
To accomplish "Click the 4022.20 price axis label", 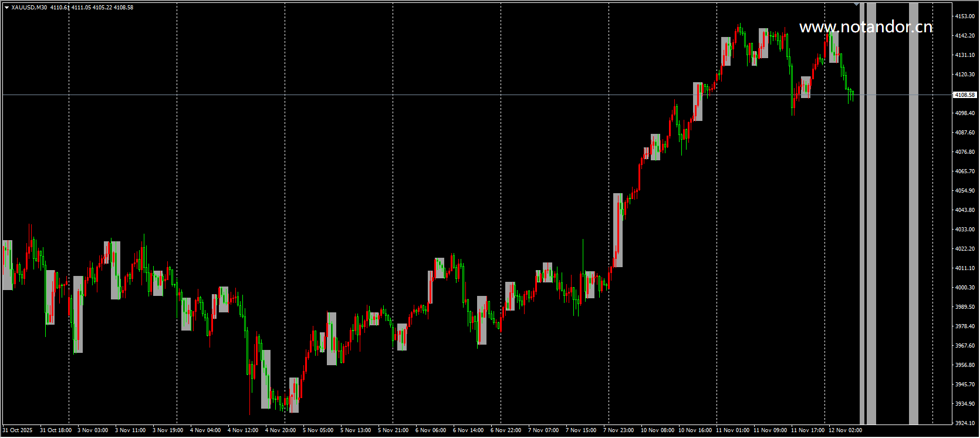I will click(965, 249).
